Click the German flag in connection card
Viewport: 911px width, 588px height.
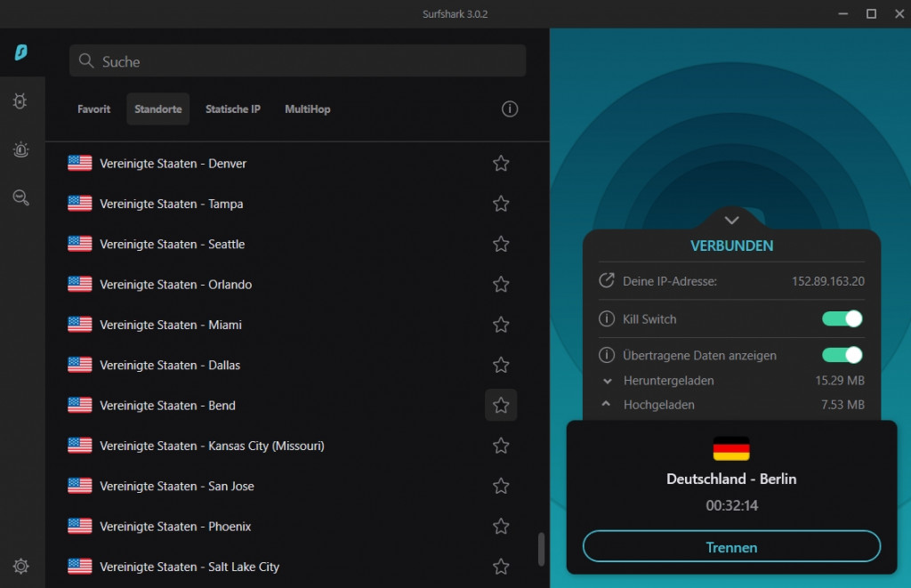tap(731, 448)
